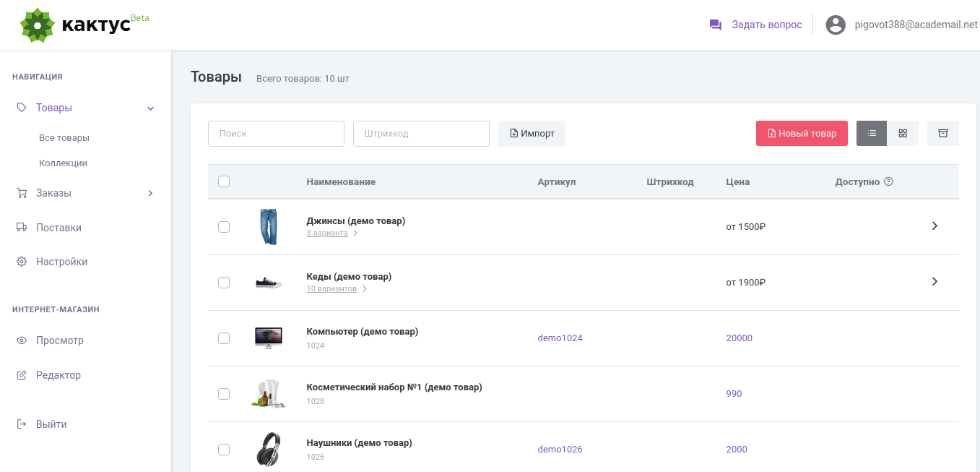Image resolution: width=980 pixels, height=472 pixels.
Task: Click the user account avatar icon
Action: [x=836, y=25]
